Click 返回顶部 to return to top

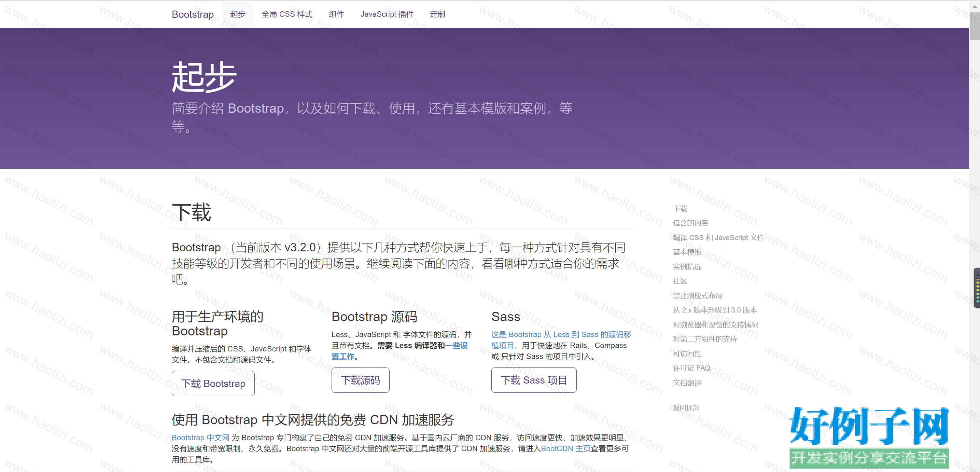pos(686,407)
